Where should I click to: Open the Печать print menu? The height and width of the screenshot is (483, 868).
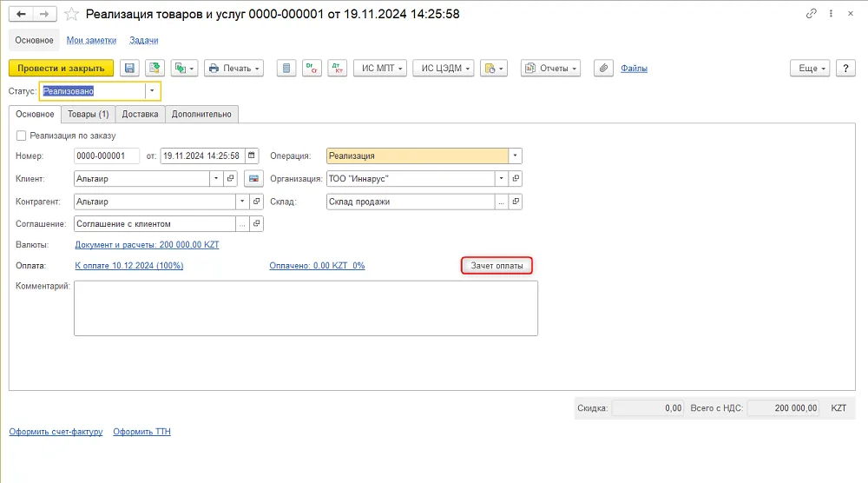pos(233,68)
